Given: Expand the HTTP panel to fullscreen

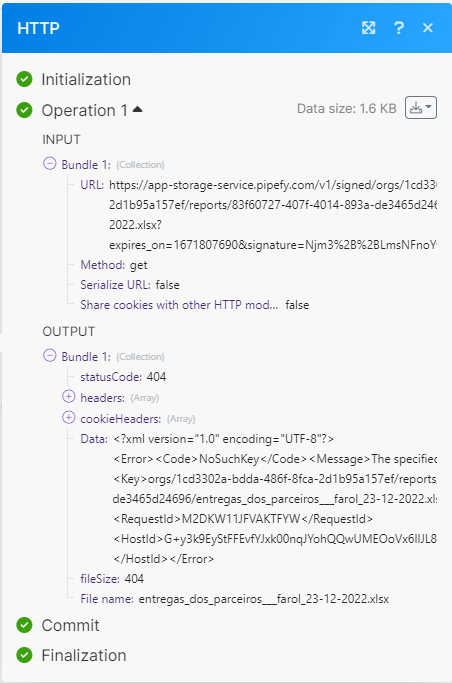Looking at the screenshot, I should tap(368, 28).
